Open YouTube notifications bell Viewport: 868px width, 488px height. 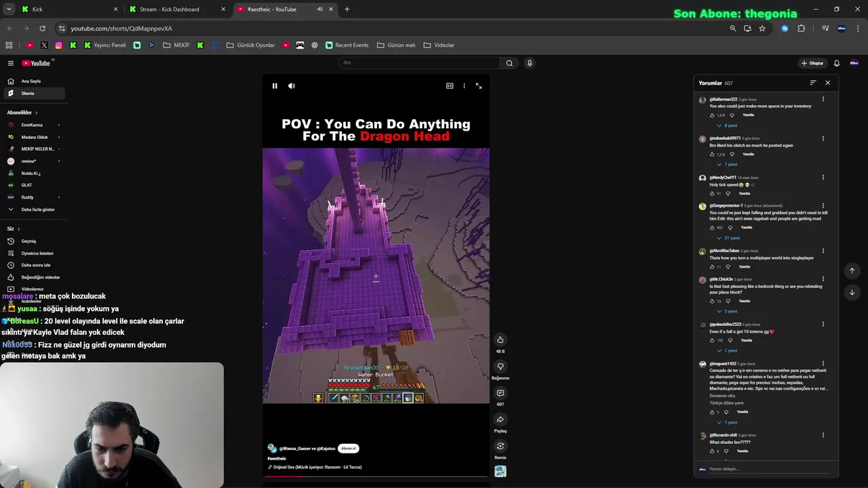click(x=837, y=63)
